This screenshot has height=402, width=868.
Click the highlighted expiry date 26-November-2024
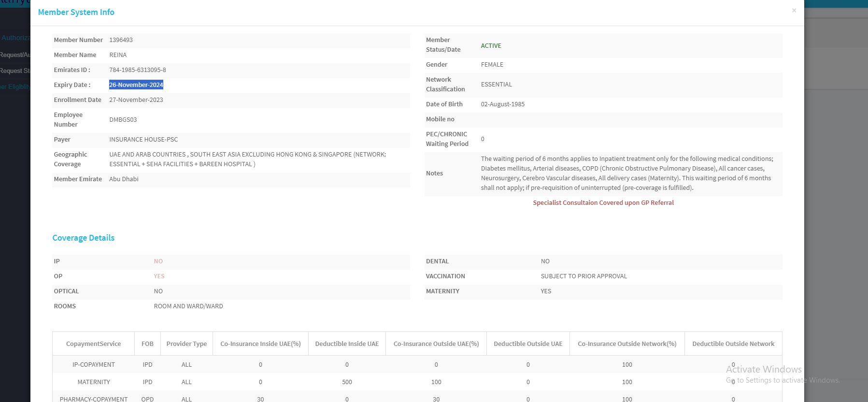[136, 85]
